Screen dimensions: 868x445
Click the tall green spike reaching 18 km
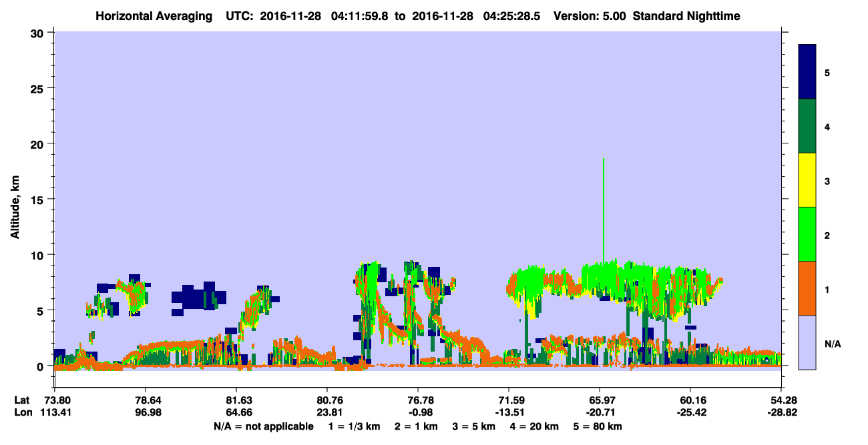coord(604,210)
